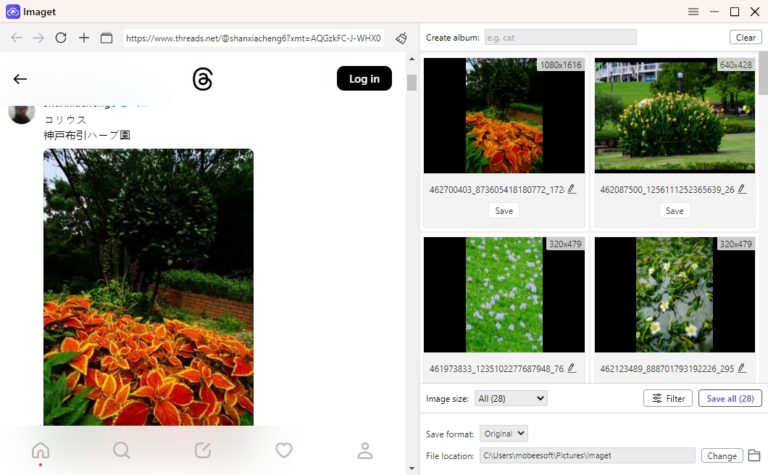Open Threads activity heart icon
768x475 pixels.
[x=284, y=450]
